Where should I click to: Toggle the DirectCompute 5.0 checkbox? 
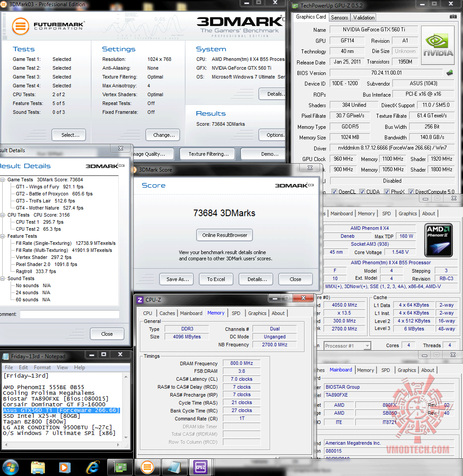pyautogui.click(x=411, y=191)
